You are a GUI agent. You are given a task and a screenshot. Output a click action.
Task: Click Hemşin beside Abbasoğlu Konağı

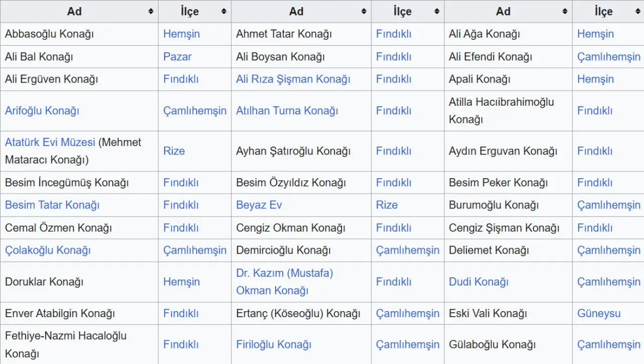point(181,34)
